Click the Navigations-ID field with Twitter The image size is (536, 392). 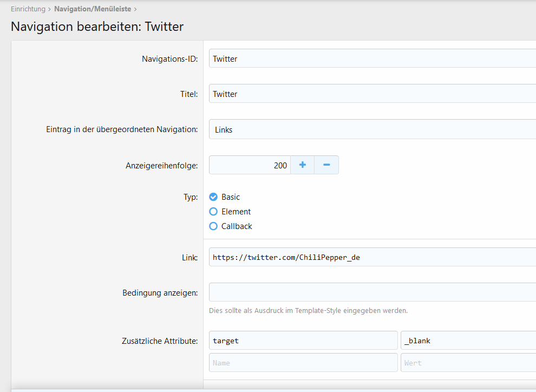tap(372, 58)
